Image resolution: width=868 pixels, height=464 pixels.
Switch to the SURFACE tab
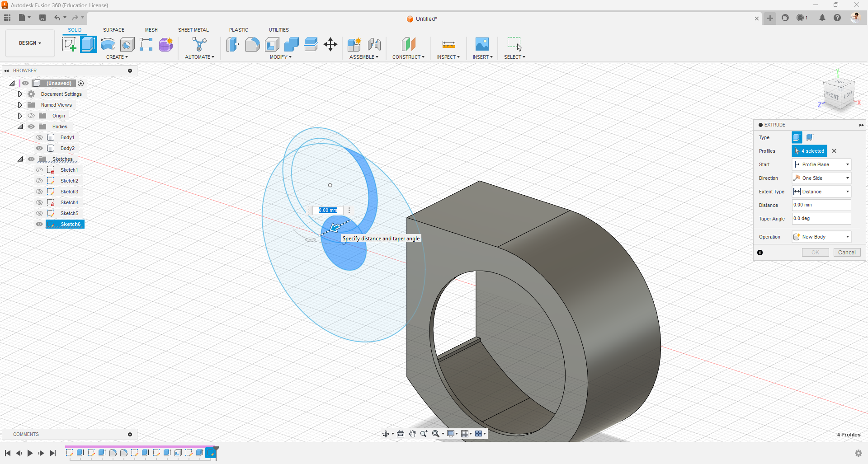point(113,30)
